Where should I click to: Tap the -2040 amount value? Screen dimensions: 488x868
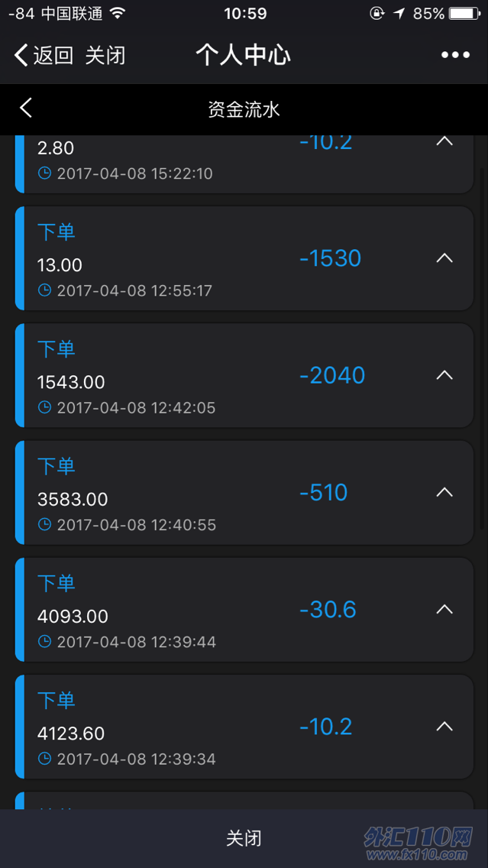tap(332, 375)
